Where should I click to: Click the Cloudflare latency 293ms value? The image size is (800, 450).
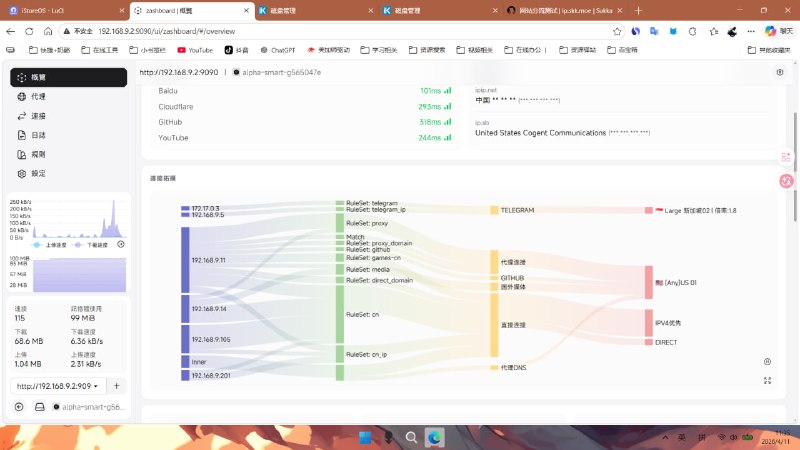coord(429,107)
